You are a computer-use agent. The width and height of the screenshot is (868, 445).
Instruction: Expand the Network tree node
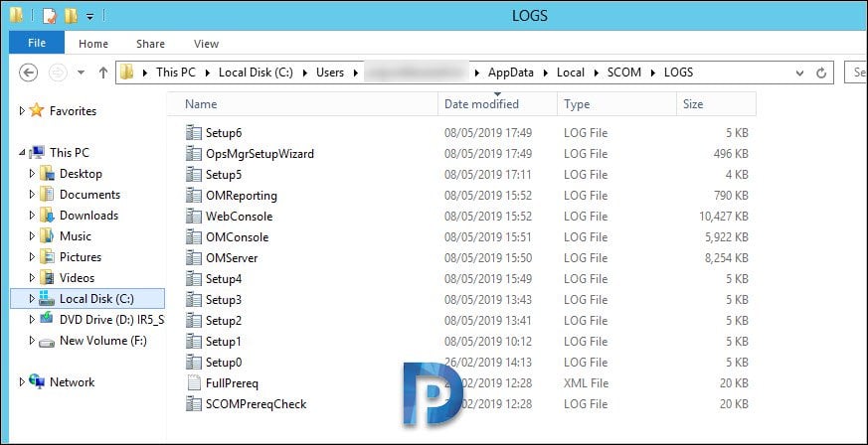(x=22, y=382)
